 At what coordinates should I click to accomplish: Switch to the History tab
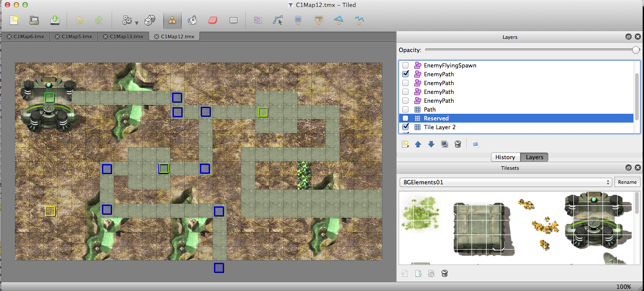pyautogui.click(x=505, y=157)
